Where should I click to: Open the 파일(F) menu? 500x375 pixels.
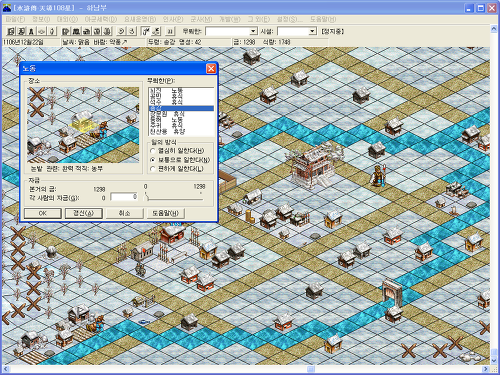tap(15, 19)
